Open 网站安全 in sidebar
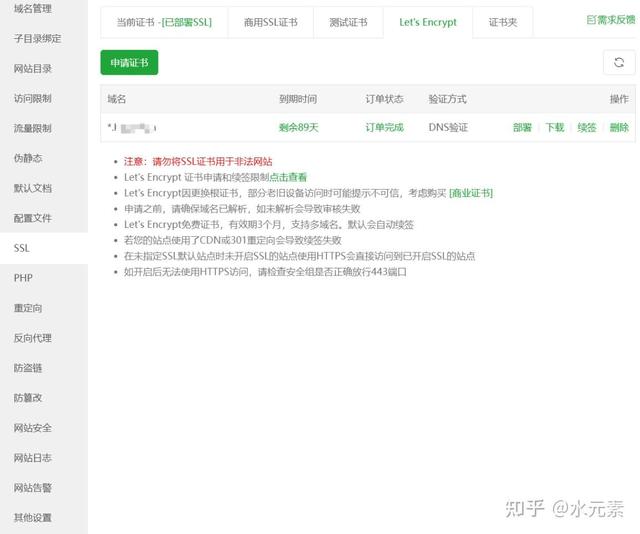The image size is (640, 534). coord(33,428)
